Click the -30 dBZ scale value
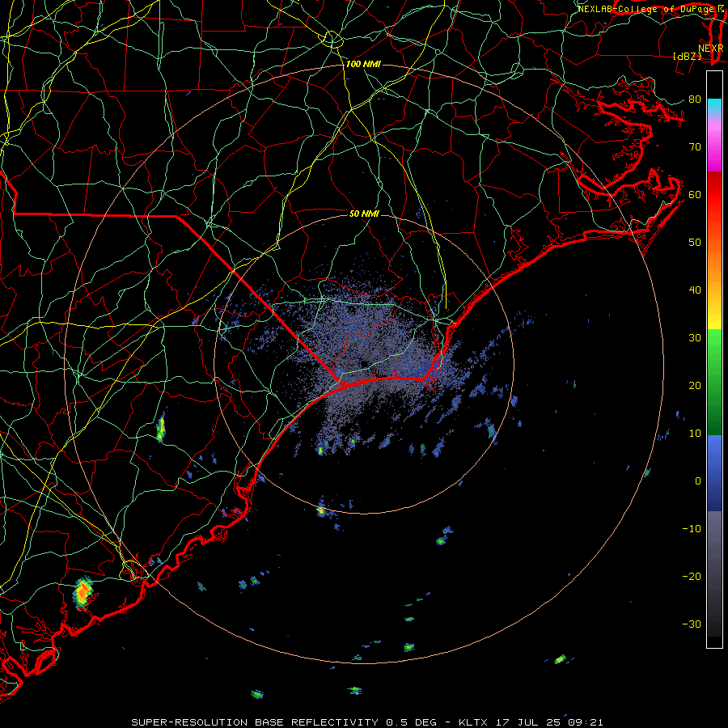Image resolution: width=728 pixels, height=728 pixels. point(692,624)
